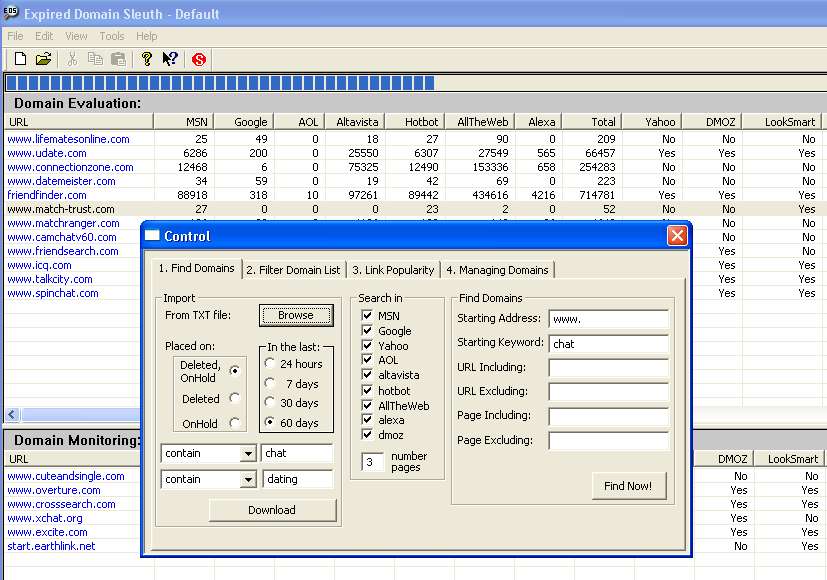Image resolution: width=827 pixels, height=580 pixels.
Task: Click the yellow question mark Help icon
Action: tap(147, 60)
